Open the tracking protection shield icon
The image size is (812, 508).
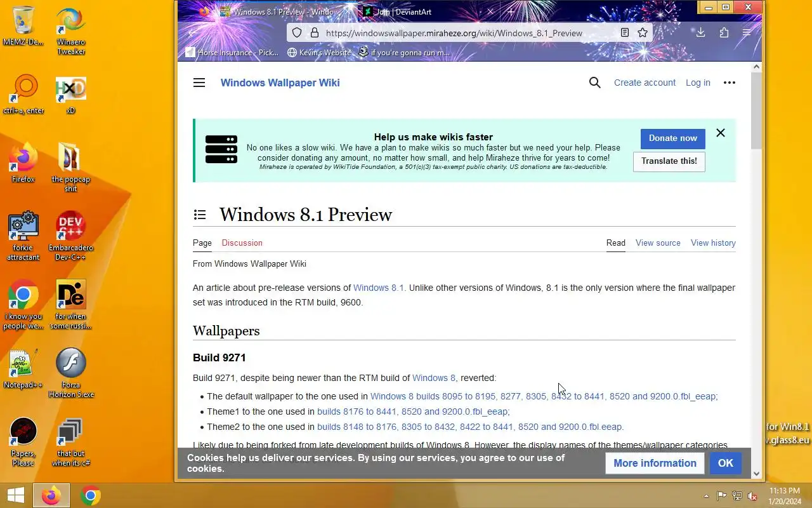click(297, 32)
